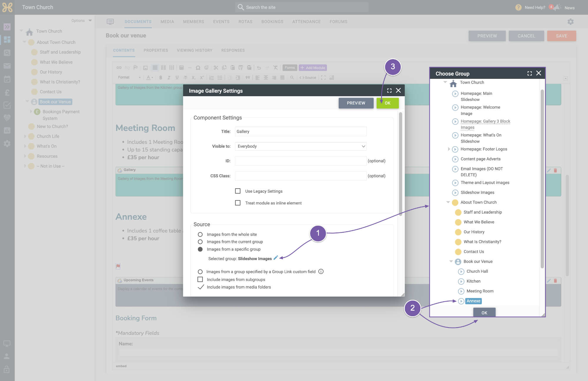Click the pencil icon beside Slideshow Images
The width and height of the screenshot is (588, 381).
(276, 258)
